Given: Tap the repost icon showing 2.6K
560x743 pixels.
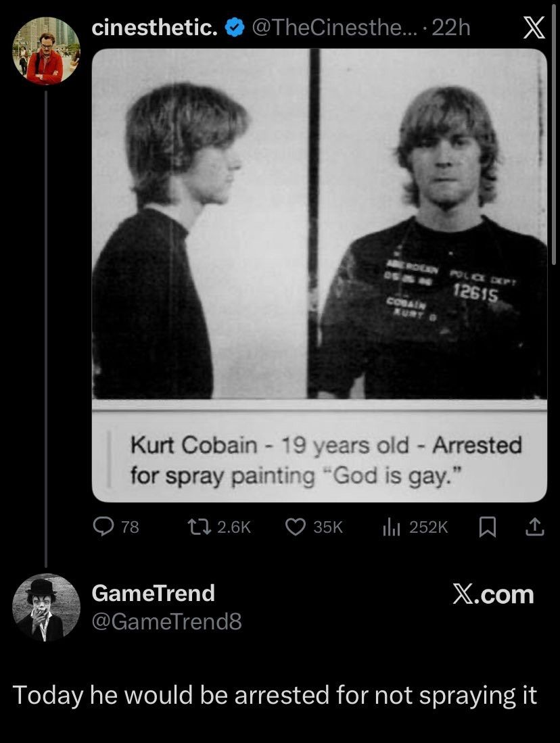Looking at the screenshot, I should pyautogui.click(x=199, y=527).
